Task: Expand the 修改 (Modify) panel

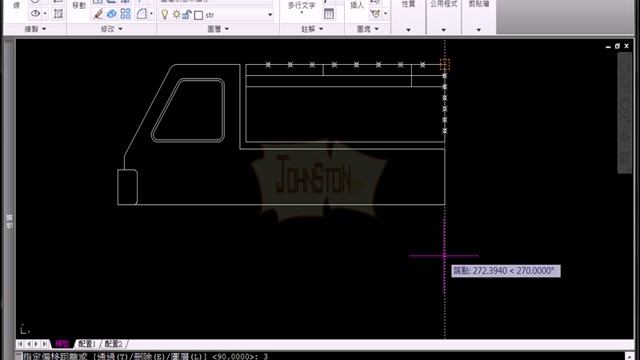Action: point(111,29)
